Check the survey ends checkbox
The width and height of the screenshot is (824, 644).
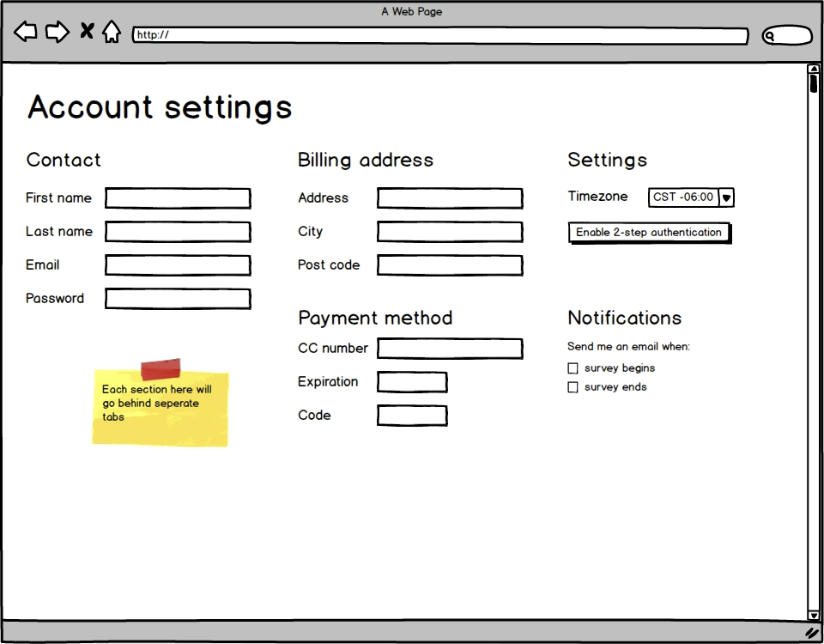573,387
